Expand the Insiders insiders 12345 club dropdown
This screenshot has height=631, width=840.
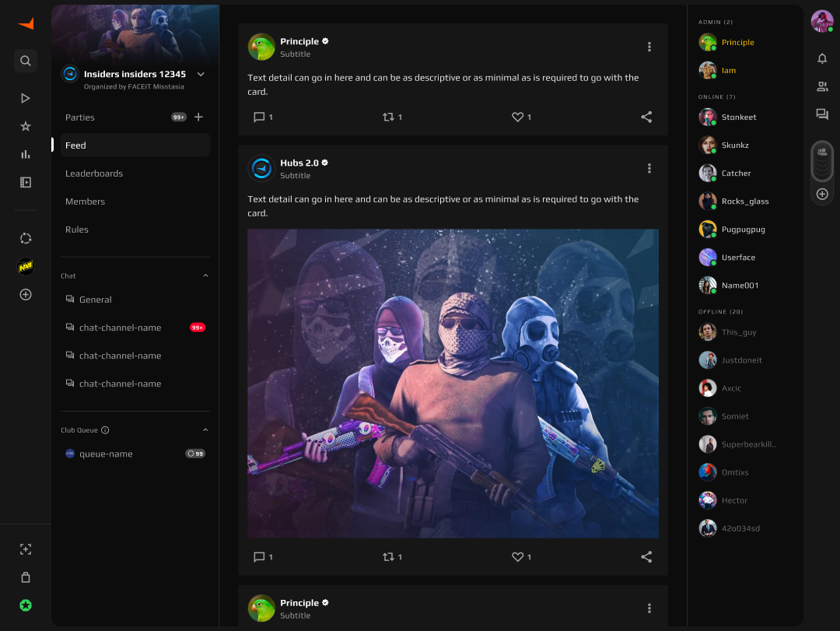point(201,75)
